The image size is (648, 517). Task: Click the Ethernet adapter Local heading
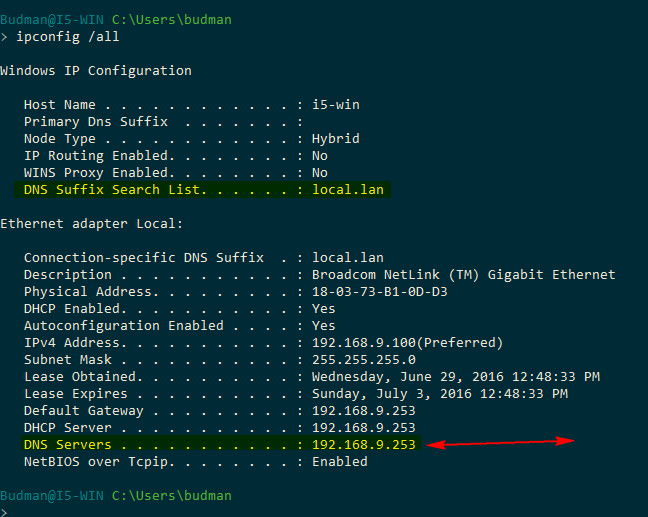pos(91,224)
